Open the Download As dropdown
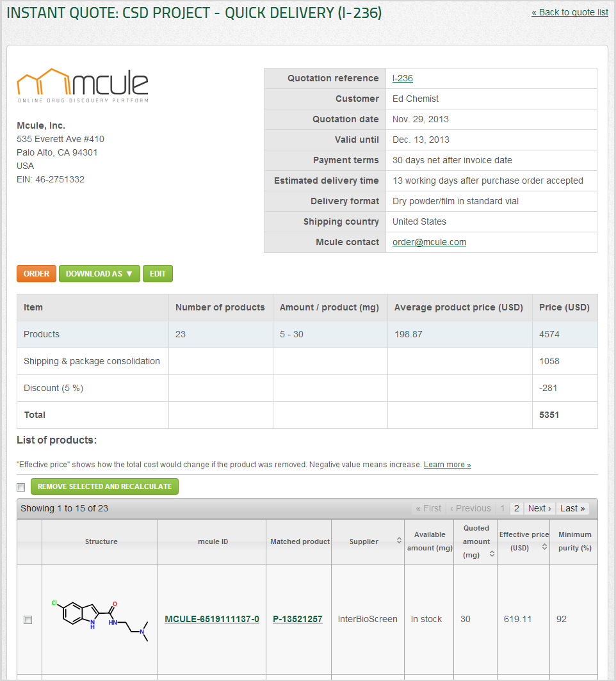 click(x=99, y=273)
